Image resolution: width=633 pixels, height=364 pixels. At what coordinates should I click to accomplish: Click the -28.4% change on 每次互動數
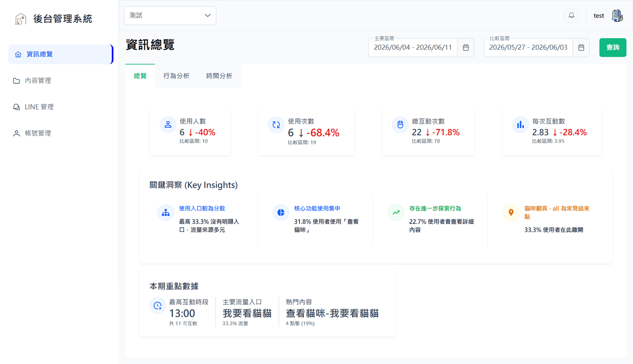[x=570, y=133]
